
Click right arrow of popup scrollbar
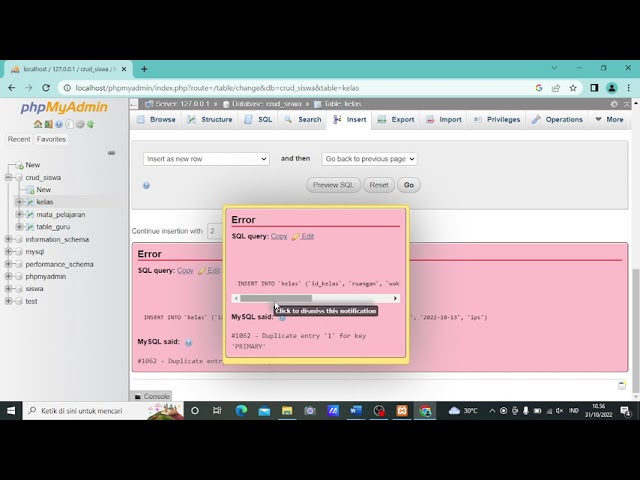tap(395, 298)
